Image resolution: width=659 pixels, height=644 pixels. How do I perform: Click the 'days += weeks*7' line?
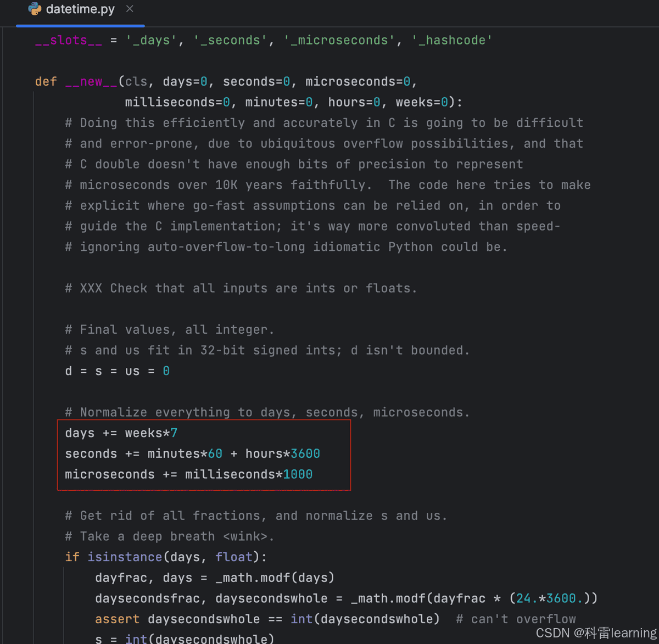click(x=121, y=433)
